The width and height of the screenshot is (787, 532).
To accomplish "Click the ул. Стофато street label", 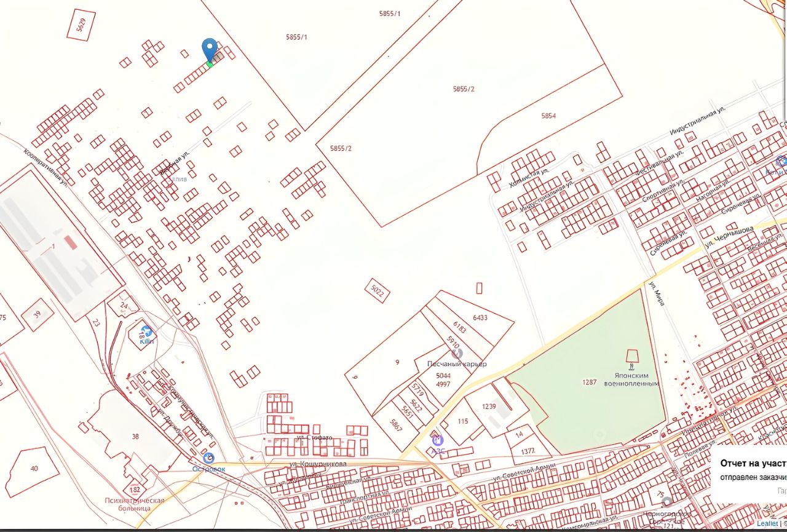I will (314, 438).
